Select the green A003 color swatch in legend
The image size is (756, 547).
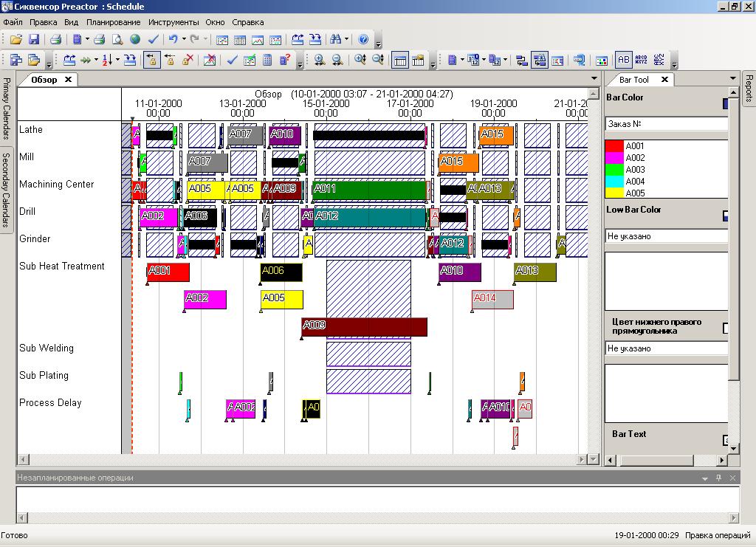pos(614,170)
